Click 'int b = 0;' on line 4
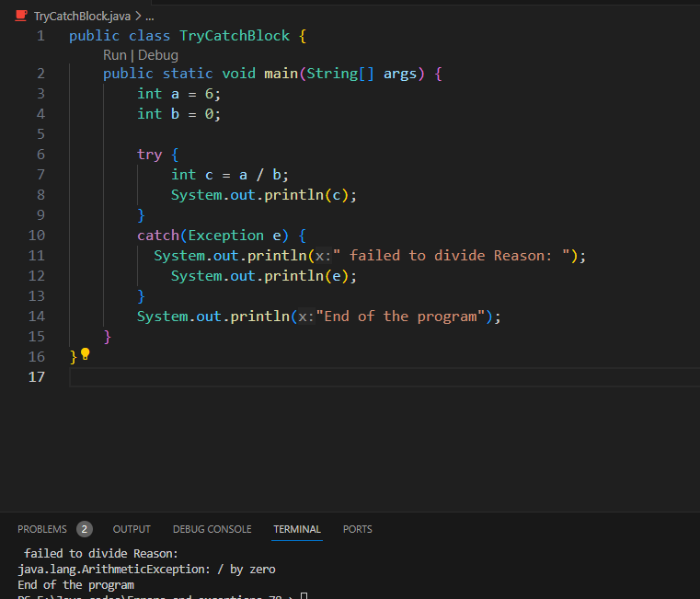The image size is (700, 599). click(x=179, y=114)
